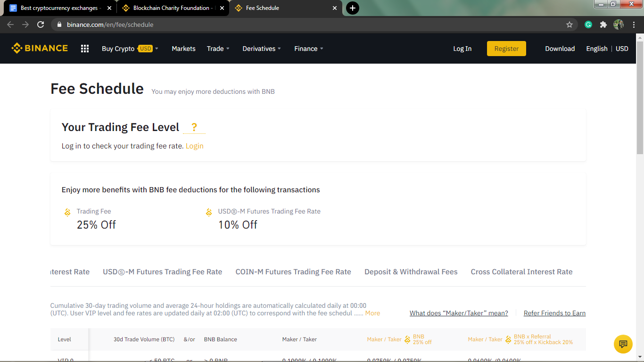
Task: Click the Fee Schedule heading
Action: click(x=97, y=89)
